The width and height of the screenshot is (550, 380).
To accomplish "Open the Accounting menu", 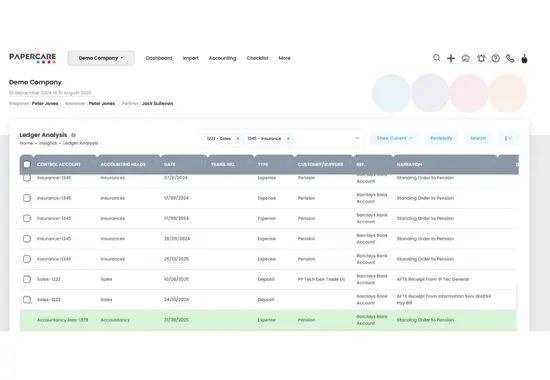I will 222,58.
